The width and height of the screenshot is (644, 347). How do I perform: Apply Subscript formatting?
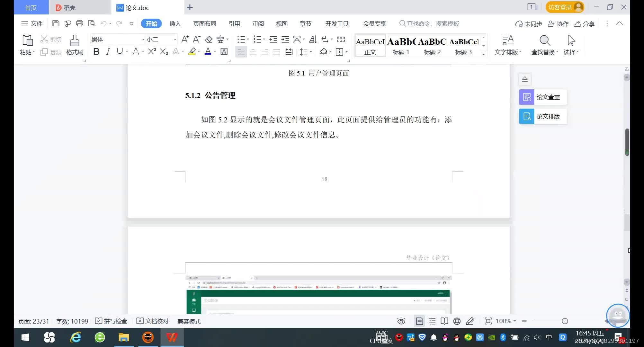click(164, 51)
